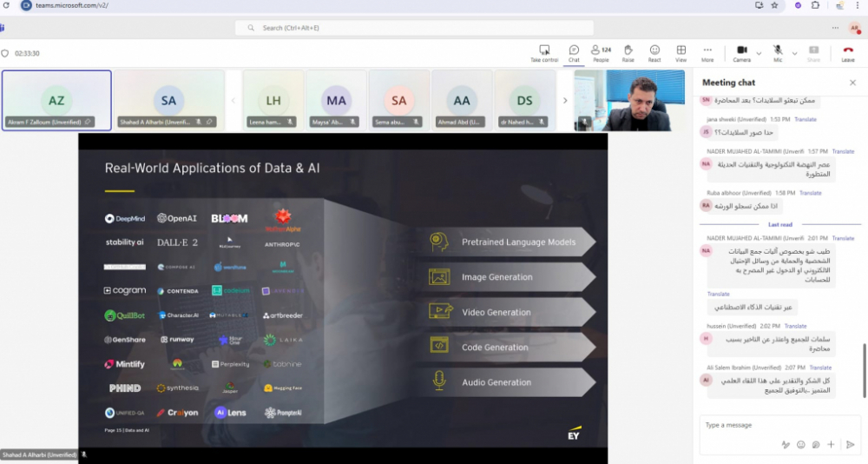This screenshot has height=464, width=868.
Task: Click the red Leave call button
Action: [847, 53]
